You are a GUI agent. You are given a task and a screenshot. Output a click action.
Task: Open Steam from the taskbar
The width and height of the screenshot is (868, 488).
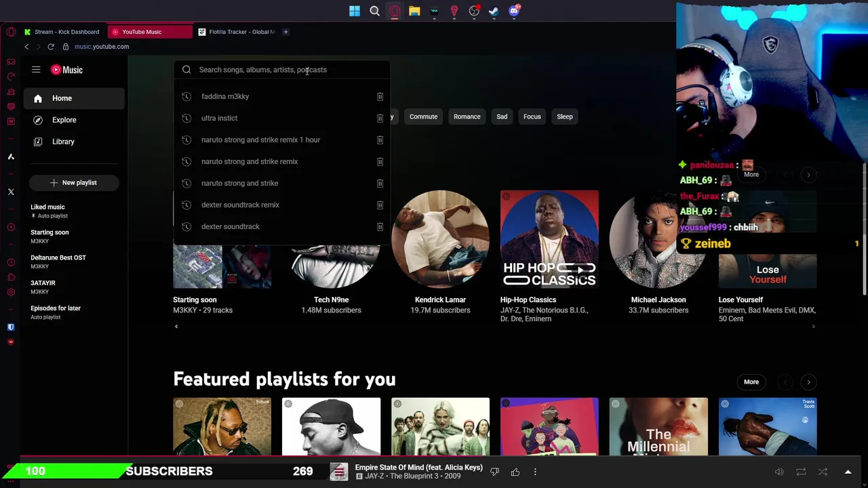click(x=494, y=11)
